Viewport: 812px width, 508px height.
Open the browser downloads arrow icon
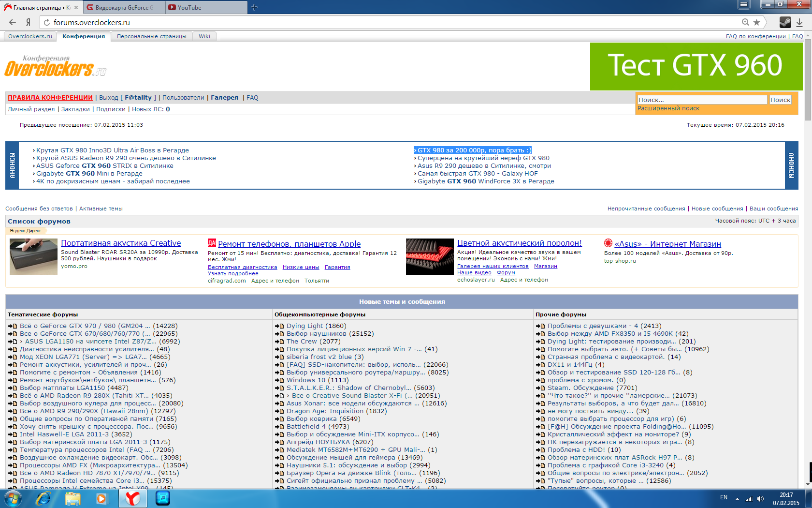pos(799,22)
